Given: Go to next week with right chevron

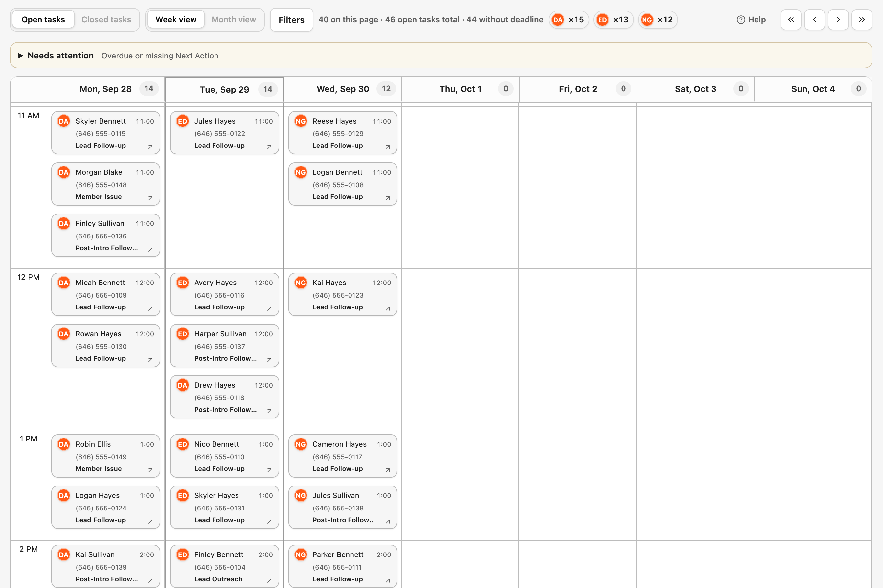Looking at the screenshot, I should 838,19.
